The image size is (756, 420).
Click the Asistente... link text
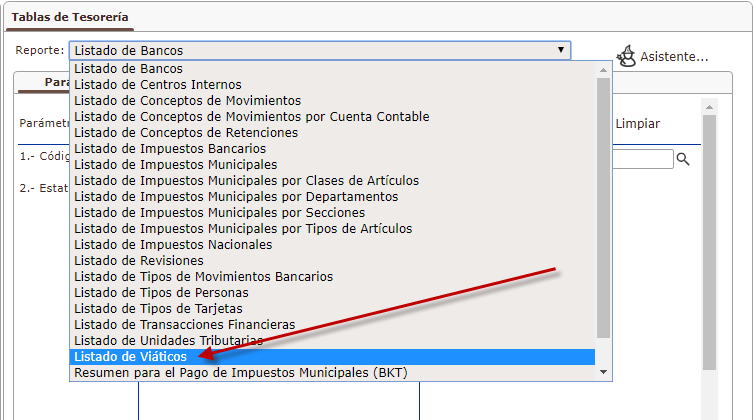(x=674, y=56)
